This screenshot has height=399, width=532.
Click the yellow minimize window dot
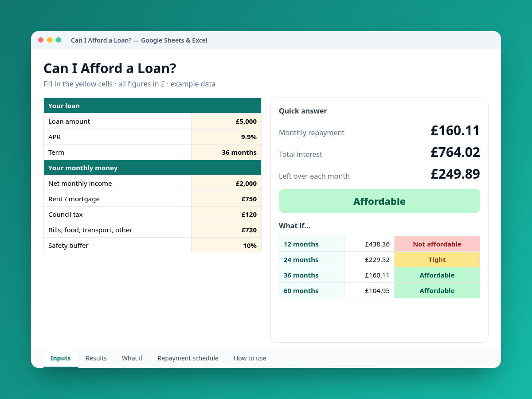click(50, 40)
